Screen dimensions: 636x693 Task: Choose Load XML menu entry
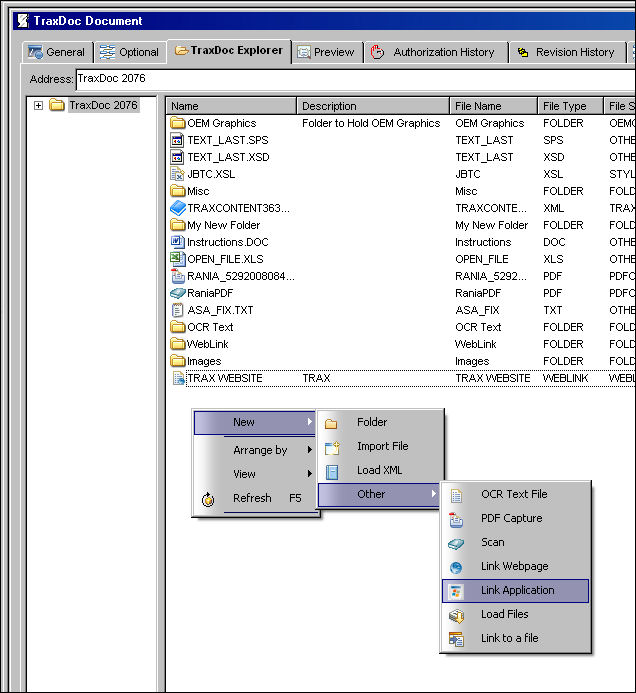(x=380, y=470)
